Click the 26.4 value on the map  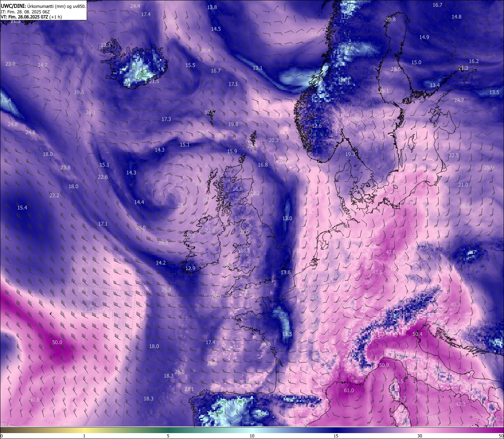tap(205, 50)
